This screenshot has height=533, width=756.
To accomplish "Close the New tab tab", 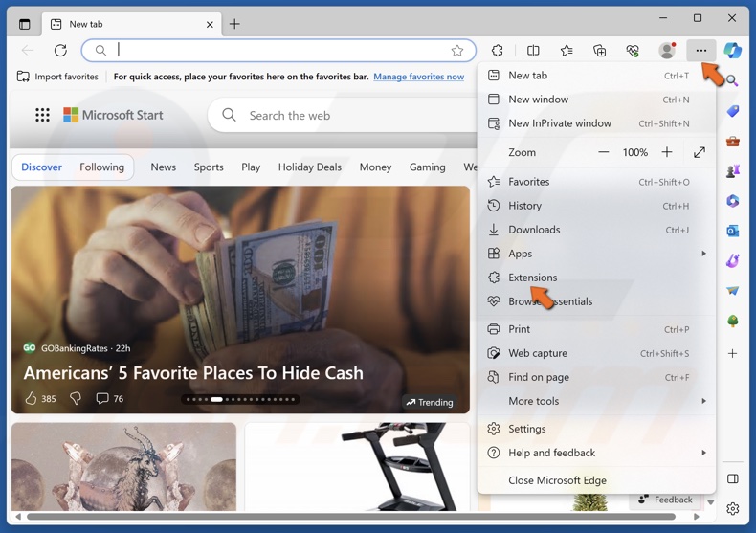I will 210,25.
